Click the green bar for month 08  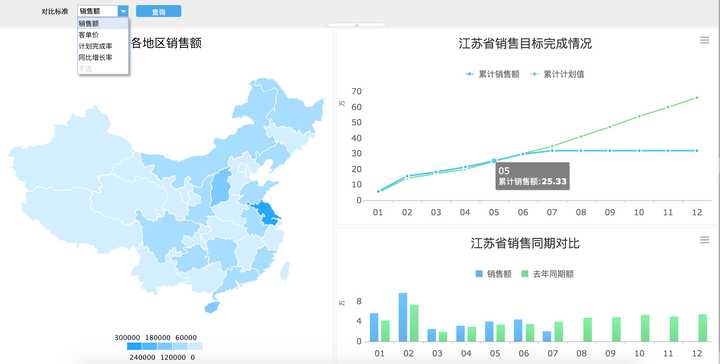tap(587, 330)
